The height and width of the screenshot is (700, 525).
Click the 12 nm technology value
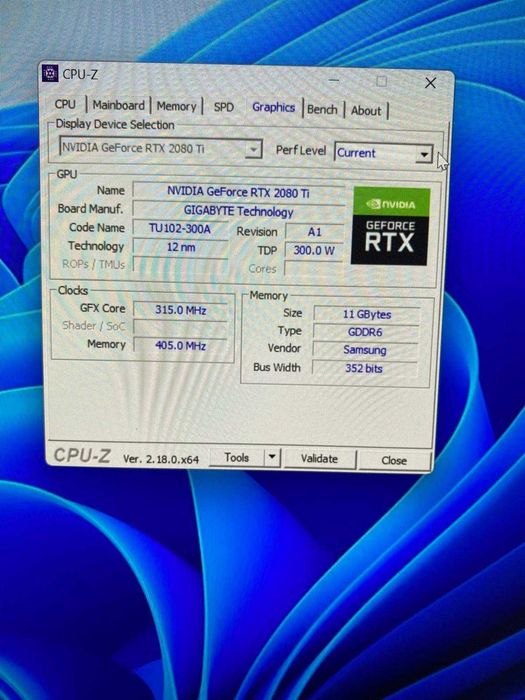181,247
